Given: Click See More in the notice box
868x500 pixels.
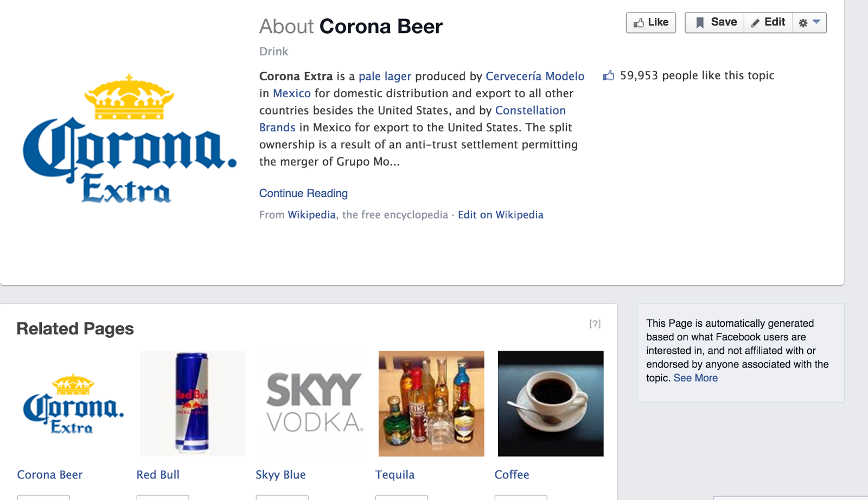Looking at the screenshot, I should 695,378.
